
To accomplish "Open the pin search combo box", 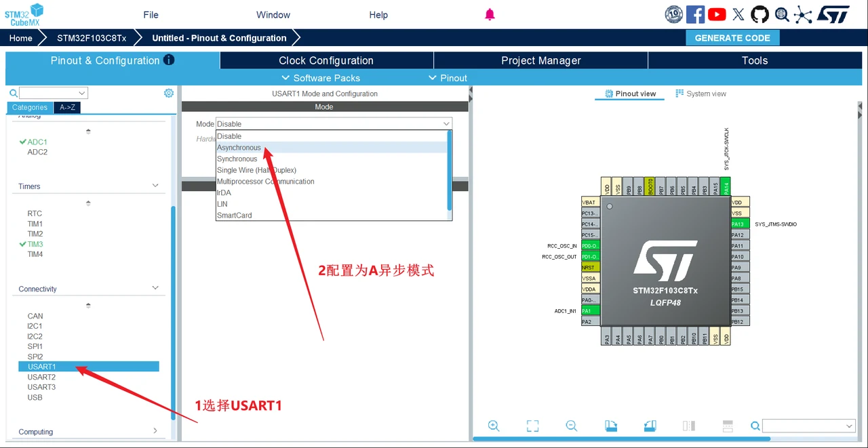I will tap(809, 426).
